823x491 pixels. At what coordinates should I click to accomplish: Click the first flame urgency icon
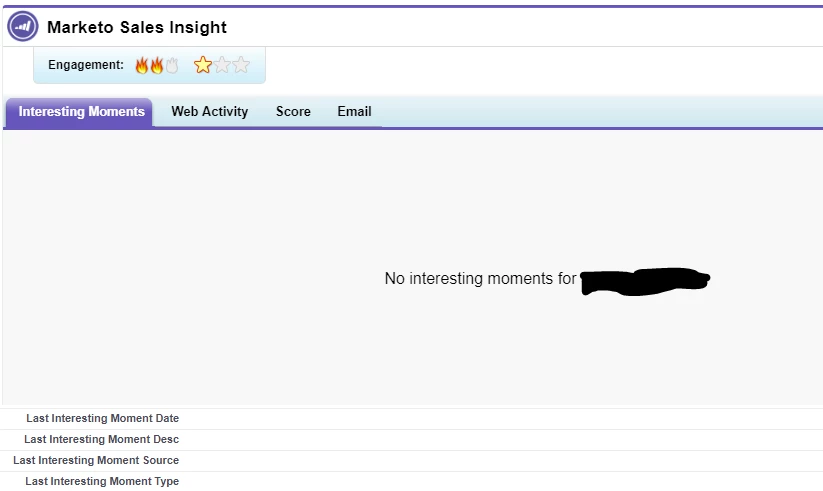click(x=142, y=65)
